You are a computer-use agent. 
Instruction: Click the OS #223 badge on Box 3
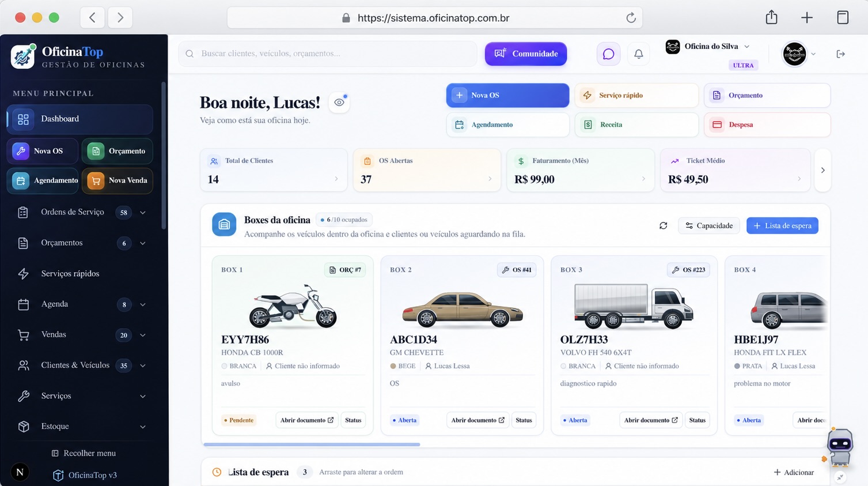pos(688,270)
